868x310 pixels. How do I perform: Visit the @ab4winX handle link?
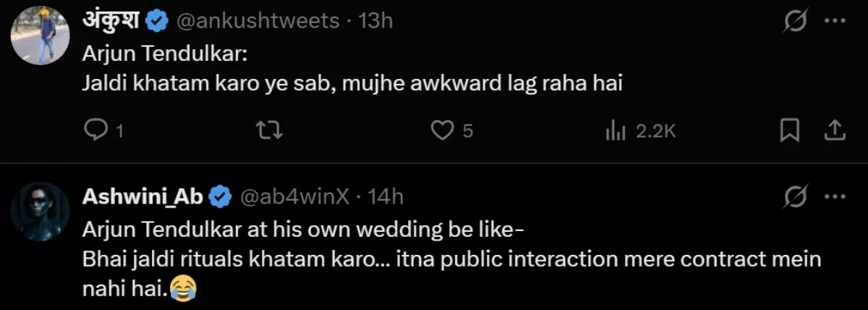click(x=294, y=196)
